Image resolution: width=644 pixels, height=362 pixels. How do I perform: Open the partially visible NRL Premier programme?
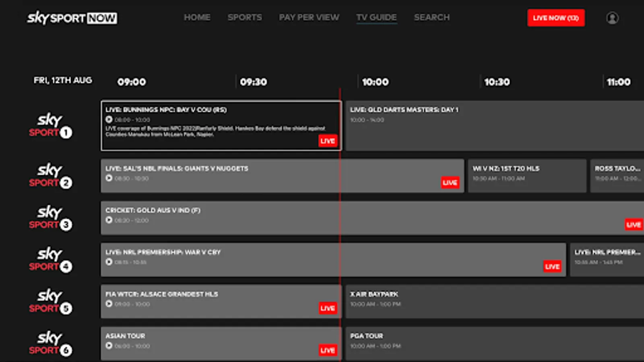click(607, 259)
